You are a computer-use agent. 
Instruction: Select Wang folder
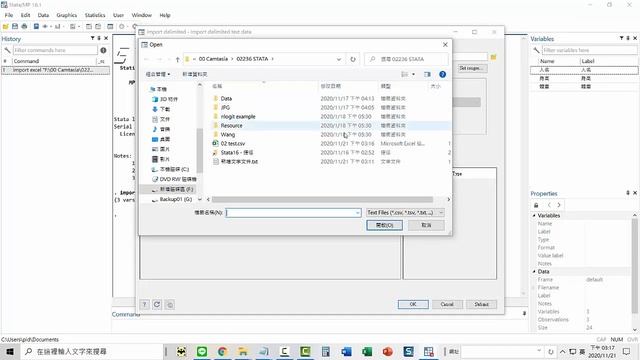pyautogui.click(x=228, y=135)
